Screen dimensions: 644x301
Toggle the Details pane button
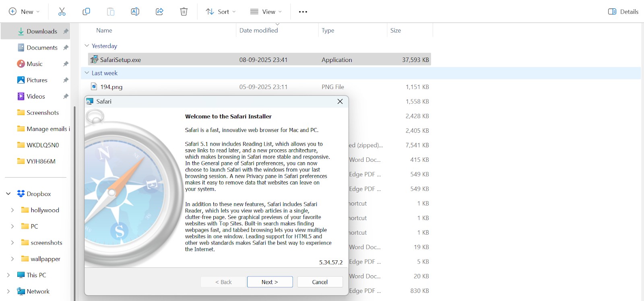pos(623,12)
